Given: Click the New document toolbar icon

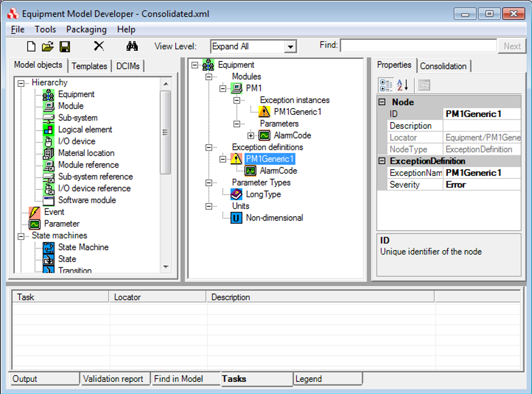Looking at the screenshot, I should [x=32, y=46].
